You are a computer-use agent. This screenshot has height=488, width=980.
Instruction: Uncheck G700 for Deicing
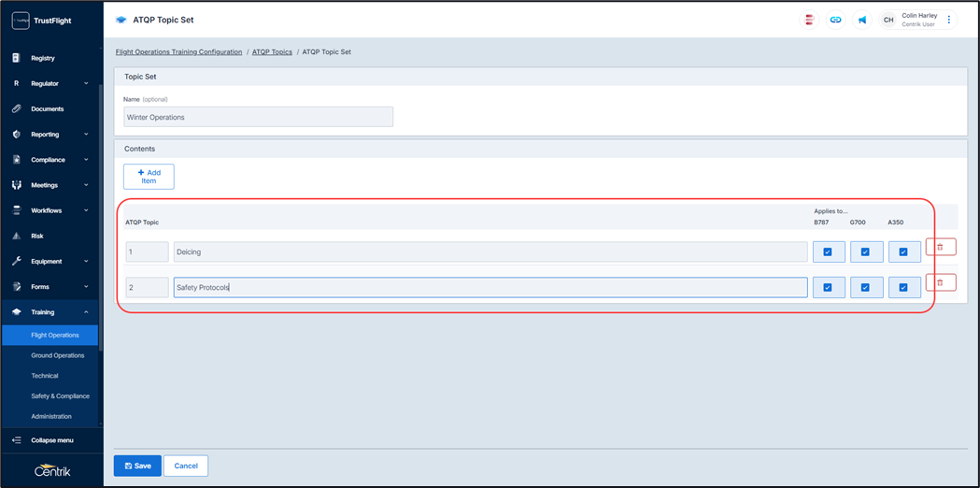[x=866, y=252]
